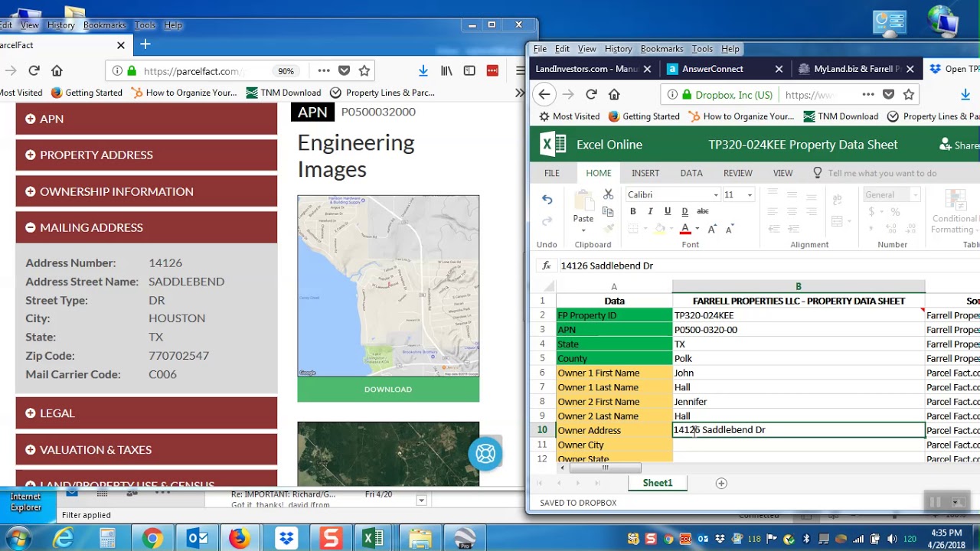Switch to the INSERT ribbon tab
The image size is (980, 551).
[645, 173]
